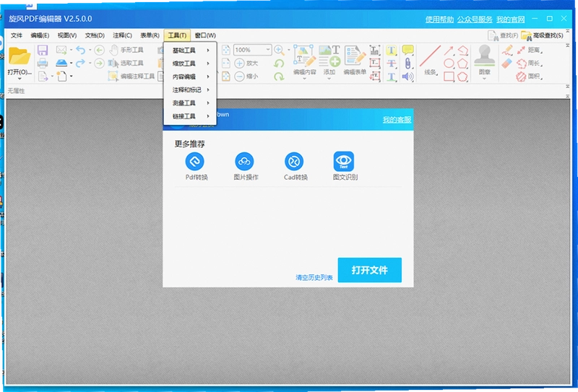The image size is (578, 392).
Task: Select the Pentagon polygon shape tool
Action: pyautogui.click(x=462, y=63)
